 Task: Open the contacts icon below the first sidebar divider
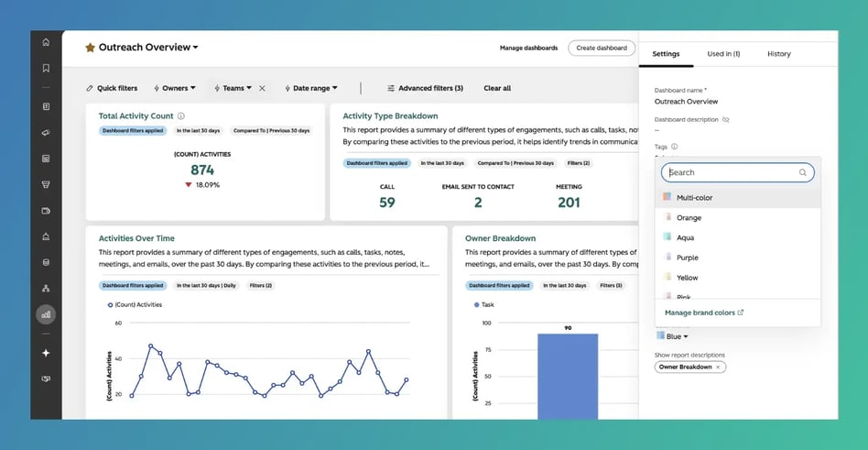click(46, 107)
